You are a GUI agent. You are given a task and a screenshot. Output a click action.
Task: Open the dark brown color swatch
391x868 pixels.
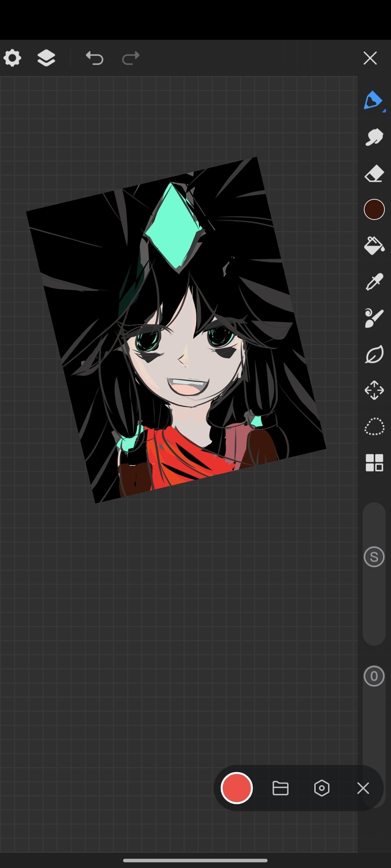tap(374, 209)
